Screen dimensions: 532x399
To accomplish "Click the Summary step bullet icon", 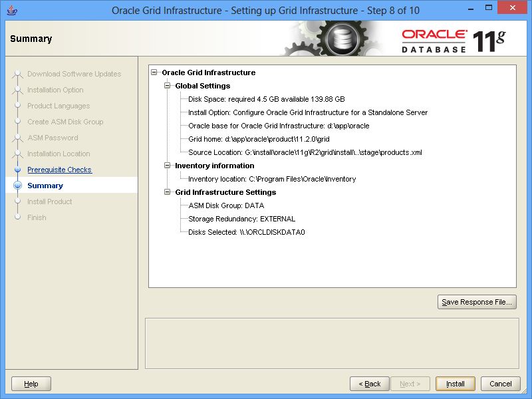I will (18, 186).
